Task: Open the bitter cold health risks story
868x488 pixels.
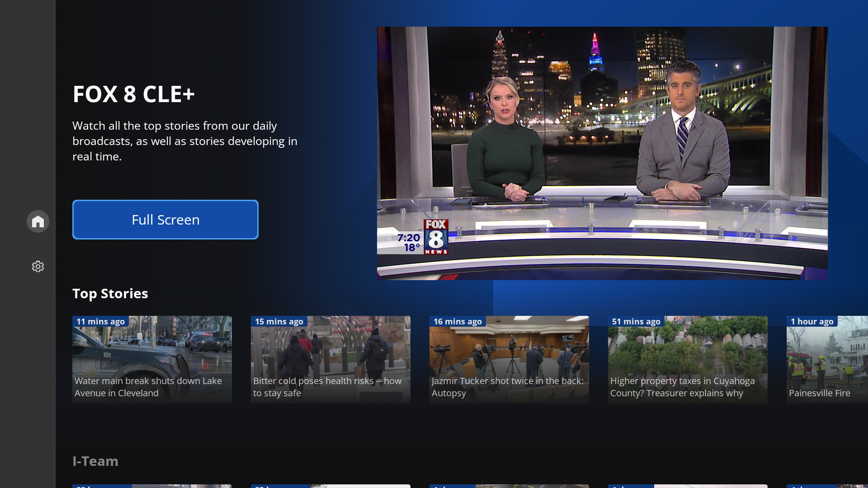Action: click(330, 359)
